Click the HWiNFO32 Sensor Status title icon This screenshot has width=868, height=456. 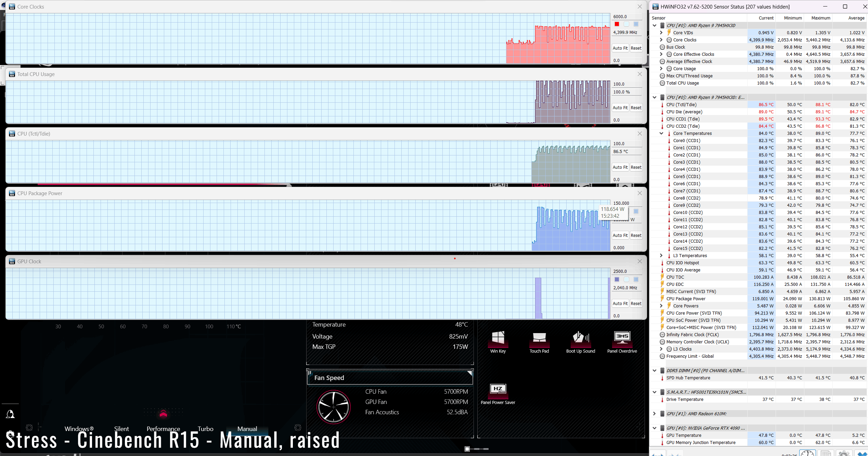point(656,7)
